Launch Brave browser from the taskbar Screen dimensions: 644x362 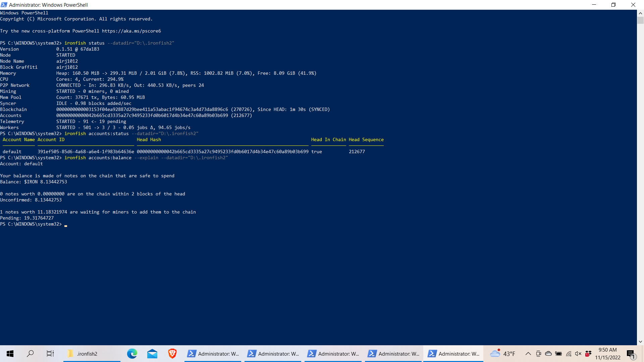172,354
